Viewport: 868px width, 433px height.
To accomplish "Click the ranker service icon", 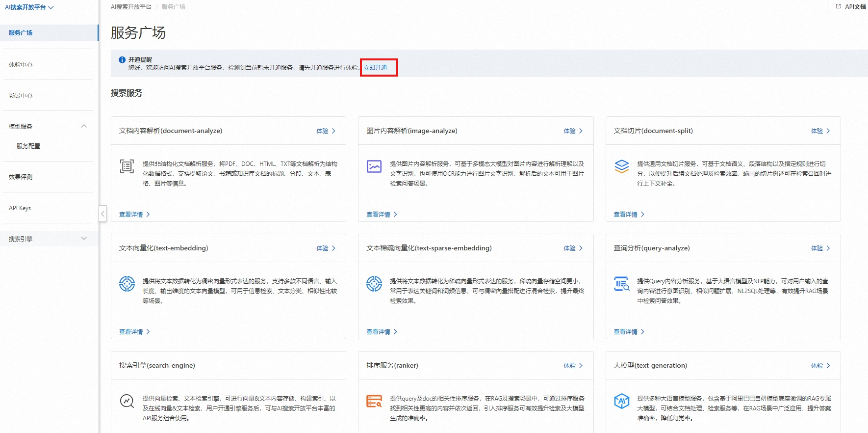I will coord(374,401).
